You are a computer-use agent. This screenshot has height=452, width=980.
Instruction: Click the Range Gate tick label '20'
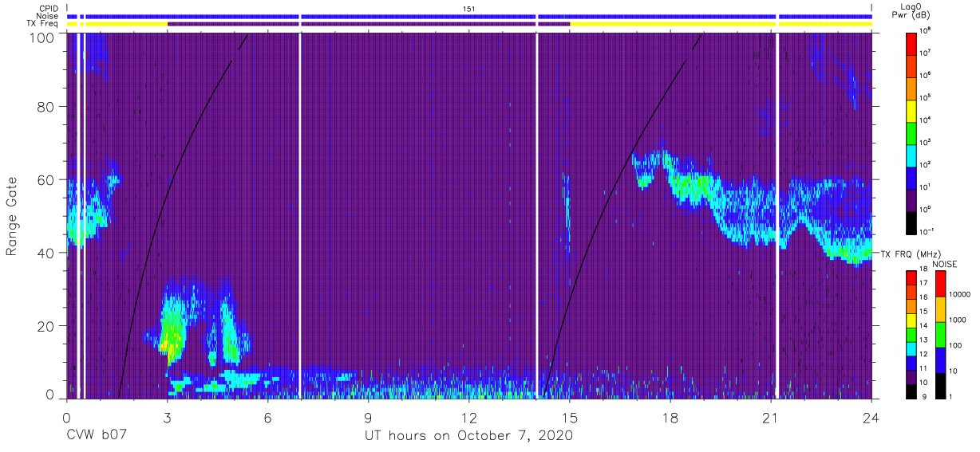click(46, 326)
